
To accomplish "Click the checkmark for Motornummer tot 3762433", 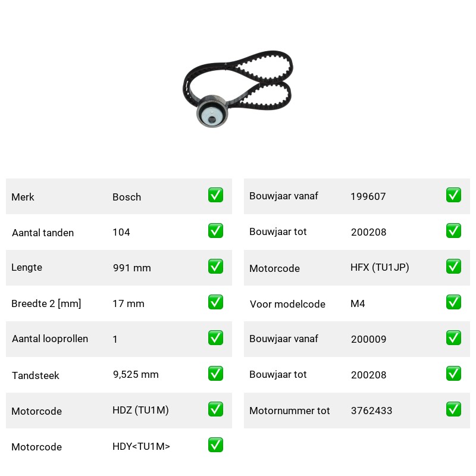I will [x=453, y=409].
